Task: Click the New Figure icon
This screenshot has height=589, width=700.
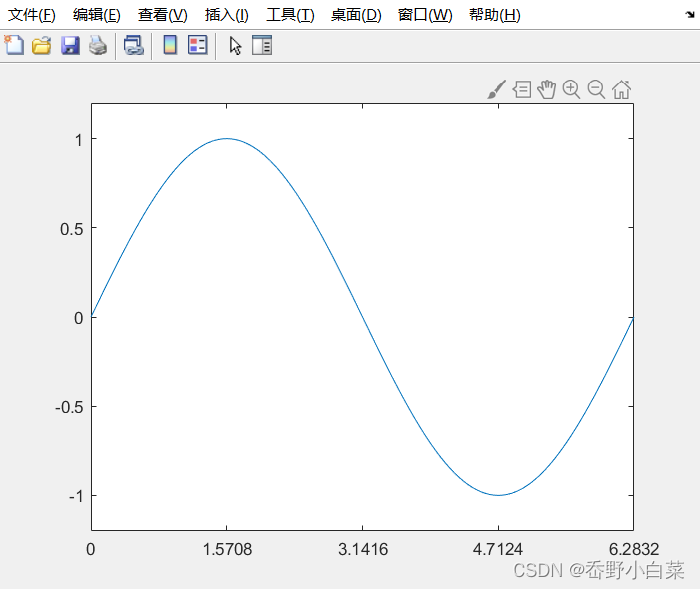Action: click(x=14, y=45)
